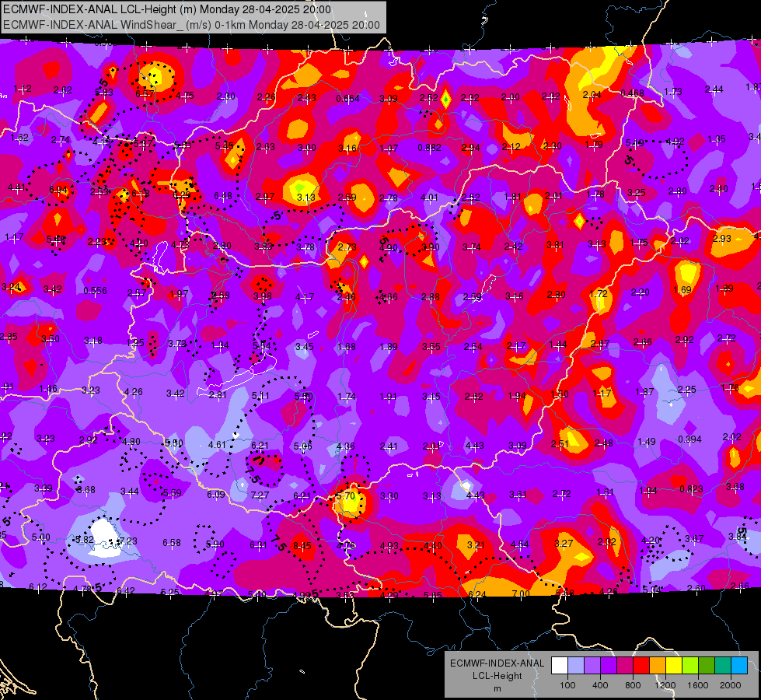This screenshot has width=761, height=700.
Task: Click the magenta legend color swatch
Action: [x=625, y=666]
